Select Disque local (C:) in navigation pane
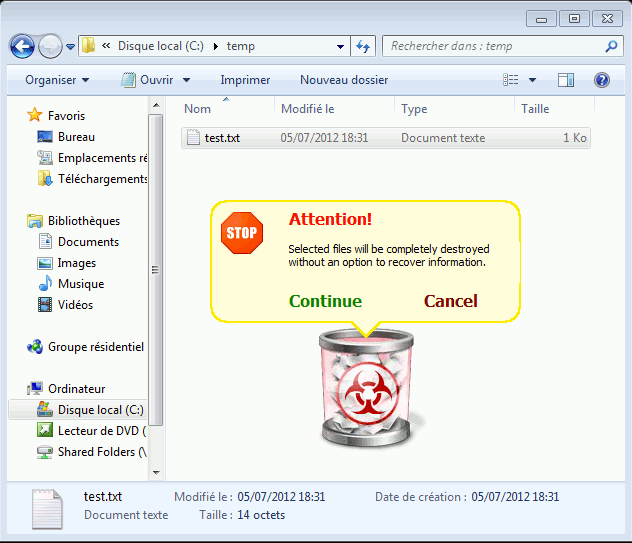 pos(100,410)
